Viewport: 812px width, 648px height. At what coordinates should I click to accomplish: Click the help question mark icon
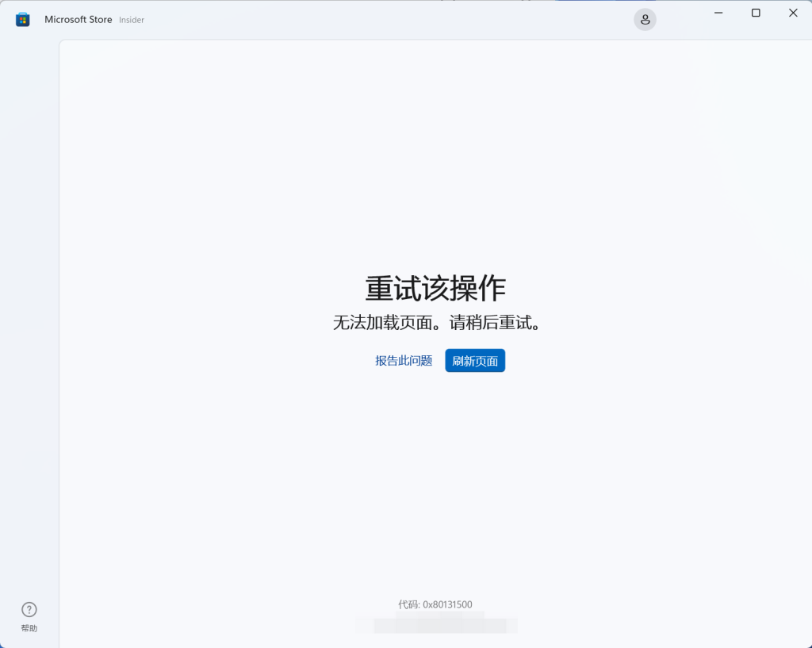pos(29,609)
